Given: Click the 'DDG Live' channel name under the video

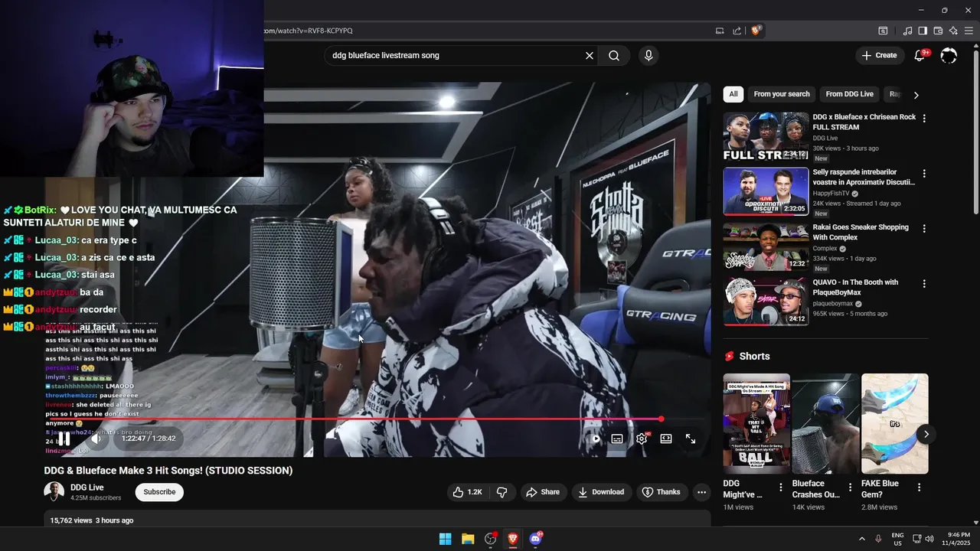Looking at the screenshot, I should point(87,487).
